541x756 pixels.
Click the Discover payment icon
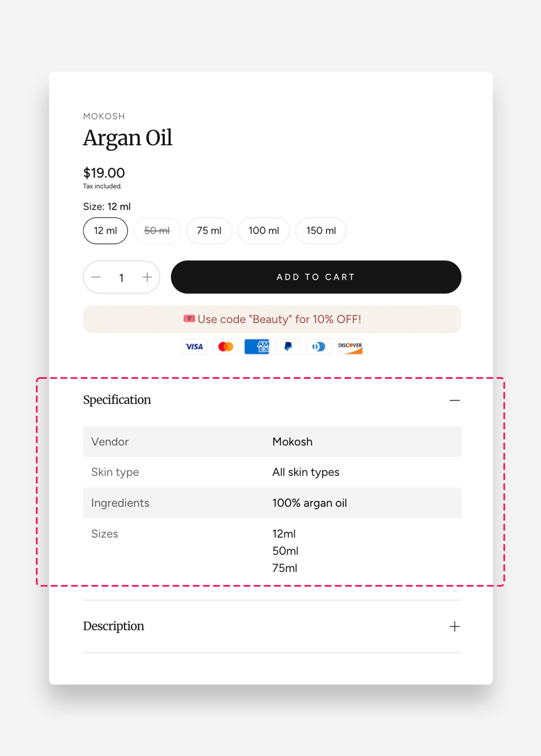[x=350, y=347]
